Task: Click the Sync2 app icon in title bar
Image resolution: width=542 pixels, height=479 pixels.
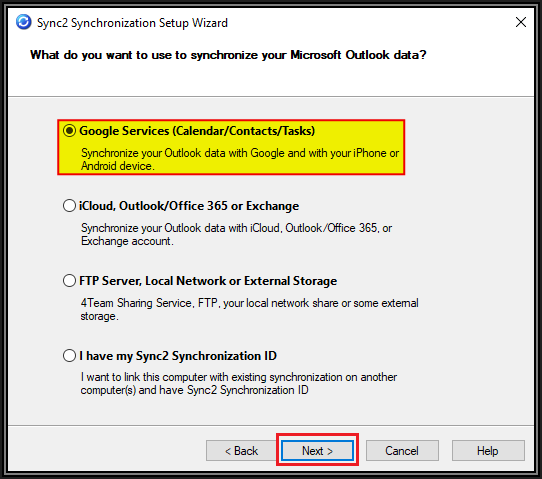Action: pyautogui.click(x=24, y=22)
